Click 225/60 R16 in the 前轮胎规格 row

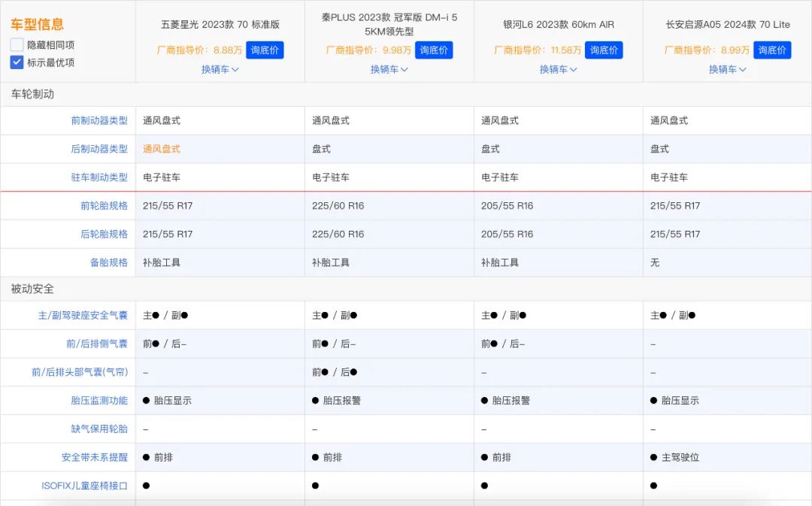(x=338, y=205)
